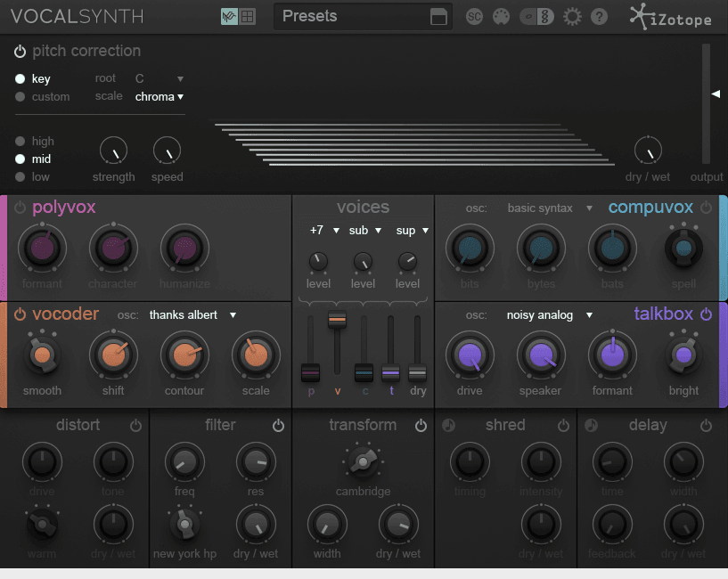Open talkbox noisy analog osc dropdown
Screen dimensions: 728x579
(x=549, y=314)
